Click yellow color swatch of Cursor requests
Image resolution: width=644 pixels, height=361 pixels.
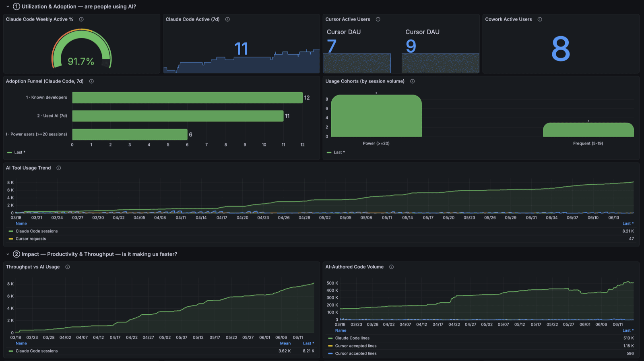pos(11,239)
